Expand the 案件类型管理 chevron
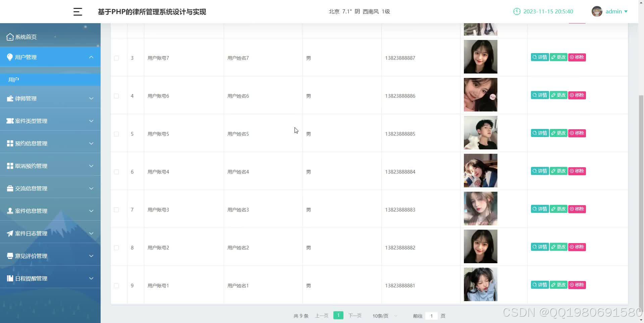This screenshot has width=644, height=323. (x=91, y=121)
